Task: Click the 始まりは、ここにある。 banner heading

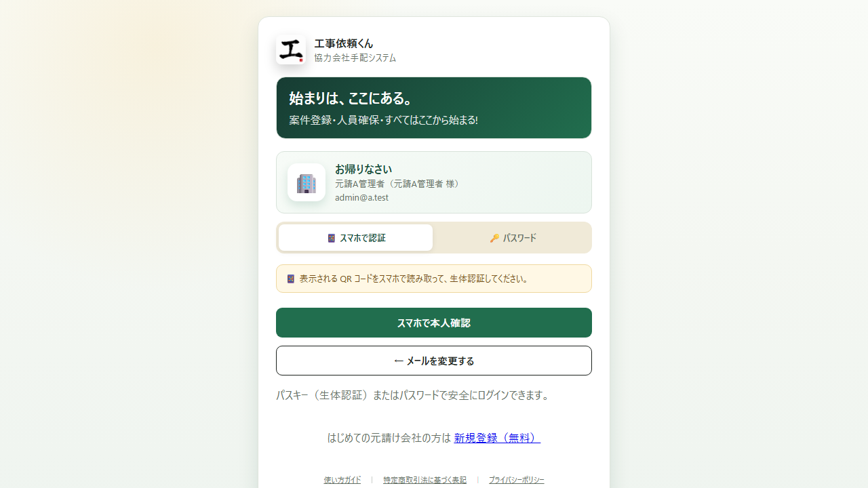Action: (351, 98)
